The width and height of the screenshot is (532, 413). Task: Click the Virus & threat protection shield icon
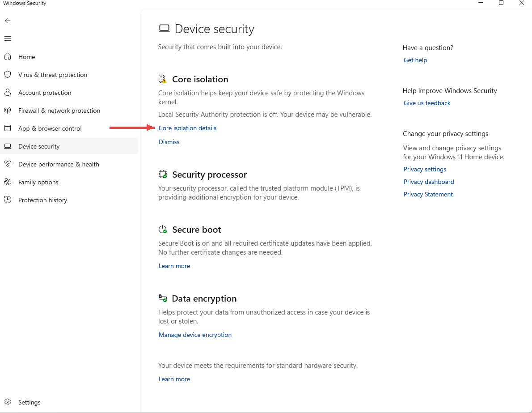pyautogui.click(x=8, y=74)
